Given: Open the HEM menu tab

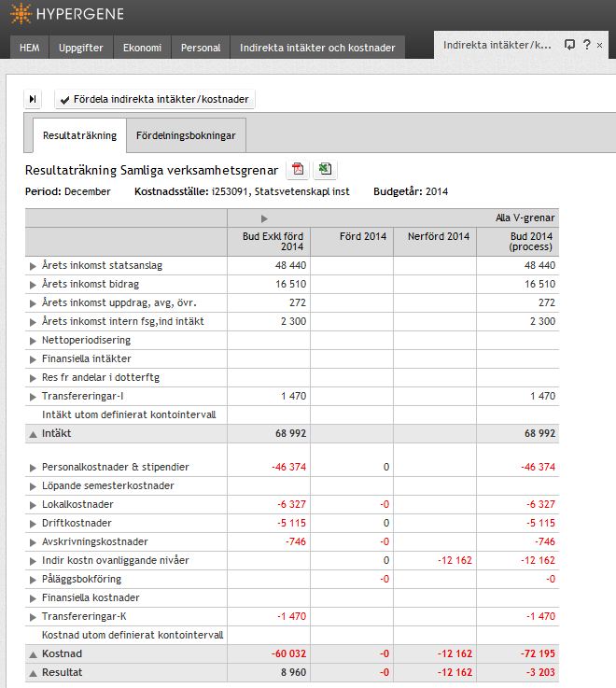Looking at the screenshot, I should pos(29,48).
